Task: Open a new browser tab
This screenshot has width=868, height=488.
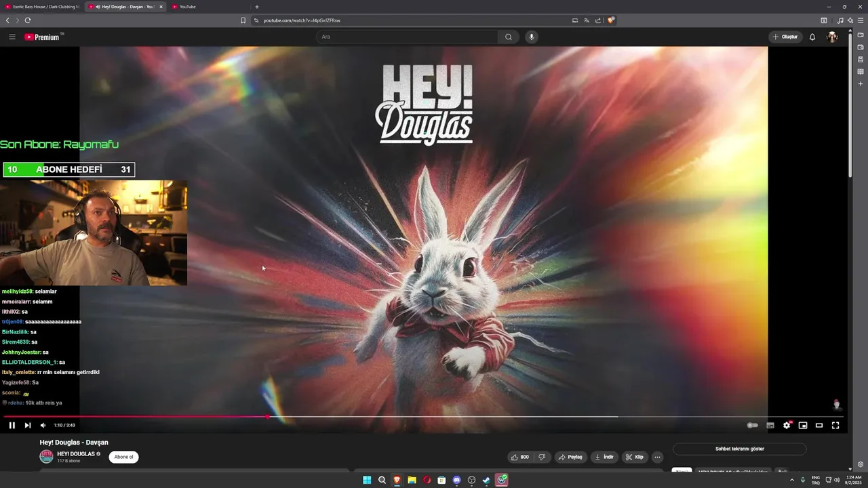Action: [x=256, y=7]
